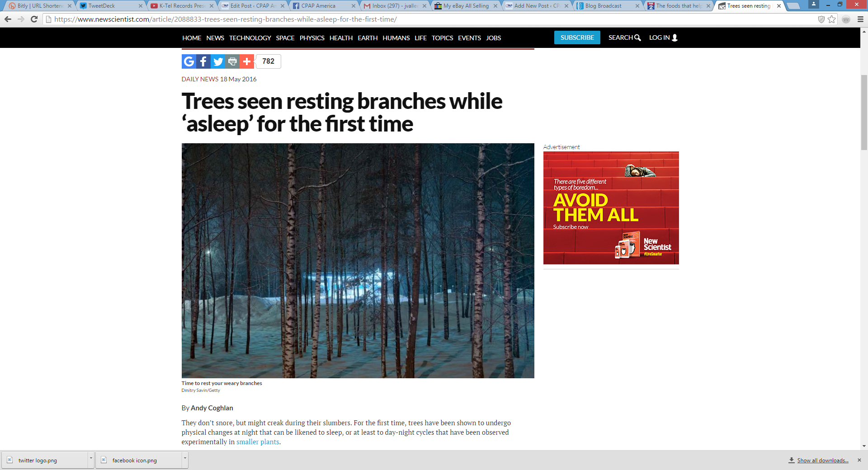Click the search magnifier in site header
The width and height of the screenshot is (868, 470).
coord(637,38)
